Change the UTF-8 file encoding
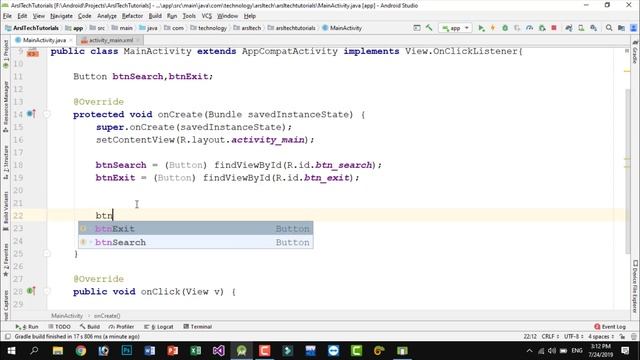This screenshot has height=360, width=640. pos(573,336)
